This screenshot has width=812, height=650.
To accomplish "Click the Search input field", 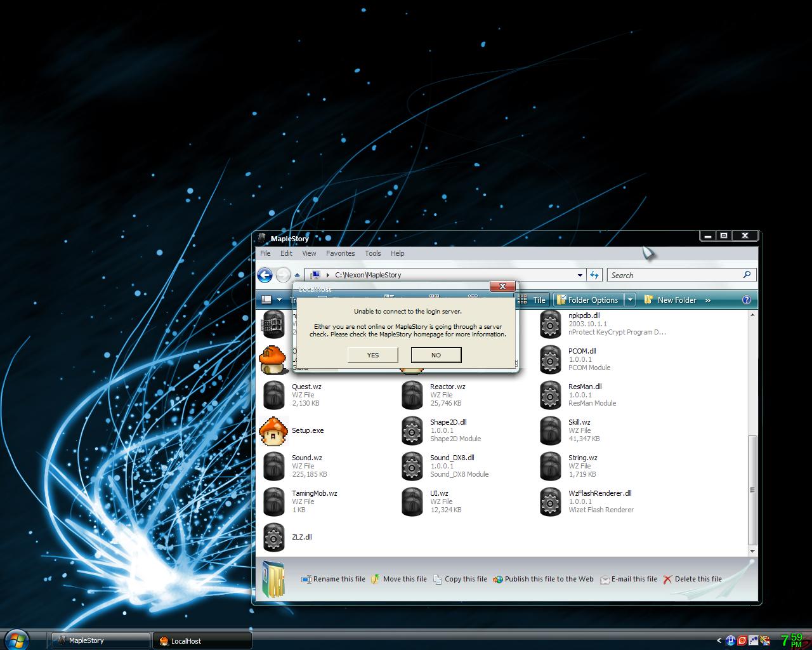I will (672, 275).
